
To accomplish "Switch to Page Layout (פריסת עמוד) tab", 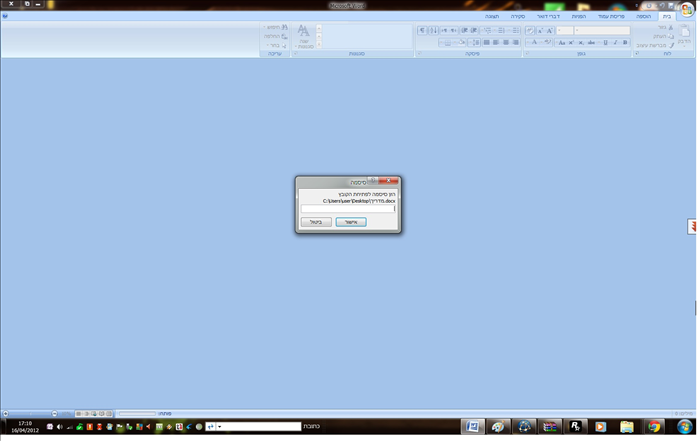I will pos(611,16).
